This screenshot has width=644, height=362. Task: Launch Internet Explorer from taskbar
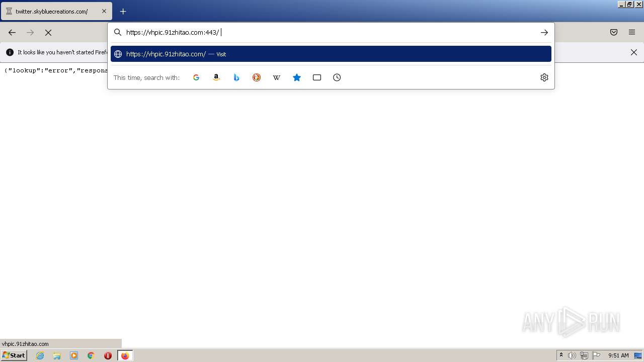(40, 355)
